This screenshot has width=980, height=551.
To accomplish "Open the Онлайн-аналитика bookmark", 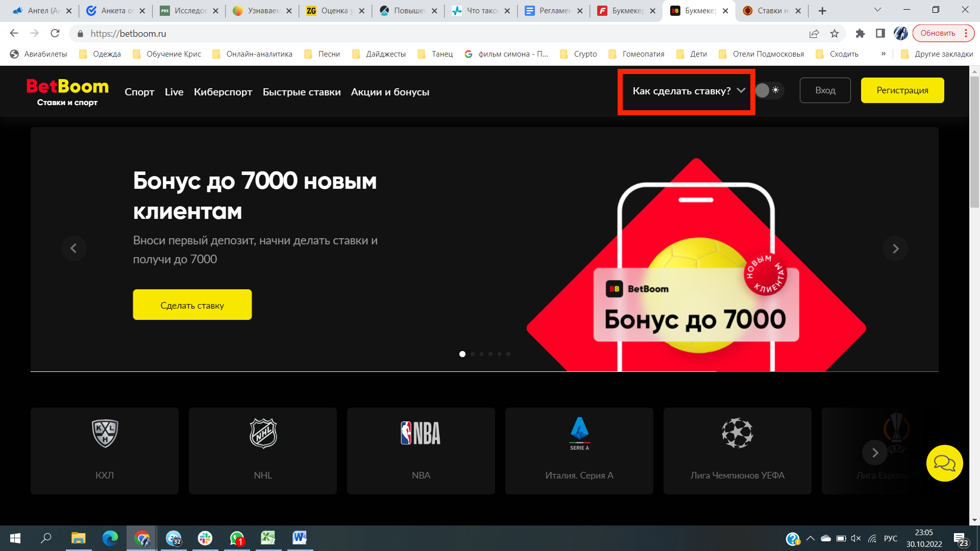I will point(252,54).
